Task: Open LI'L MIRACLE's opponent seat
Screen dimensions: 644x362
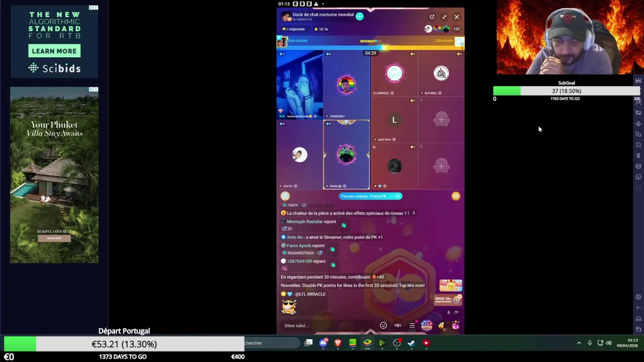Action: click(394, 74)
